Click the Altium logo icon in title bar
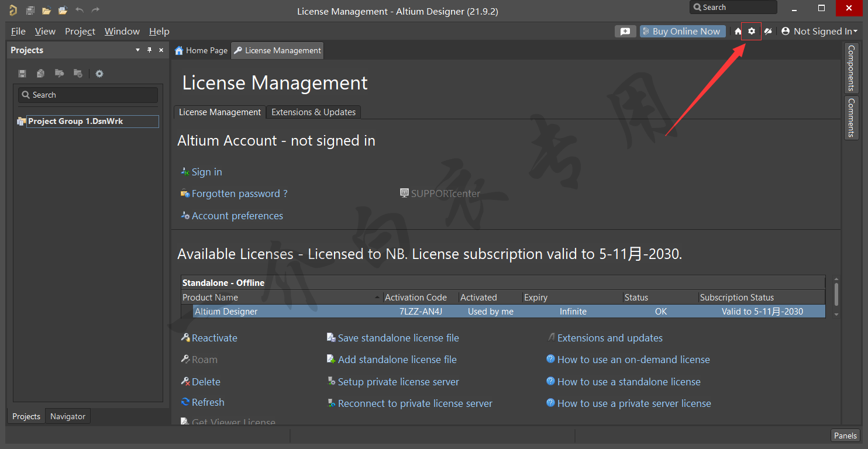Image resolution: width=868 pixels, height=449 pixels. (13, 10)
